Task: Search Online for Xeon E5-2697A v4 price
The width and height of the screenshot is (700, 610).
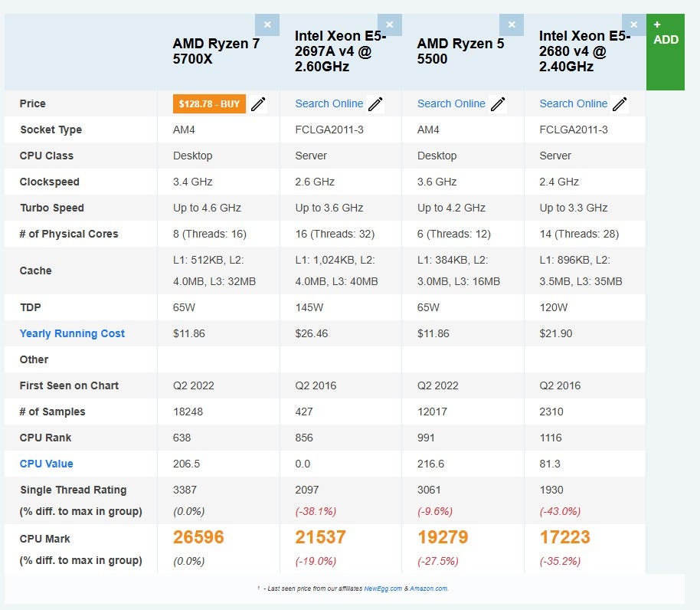Action: coord(329,104)
